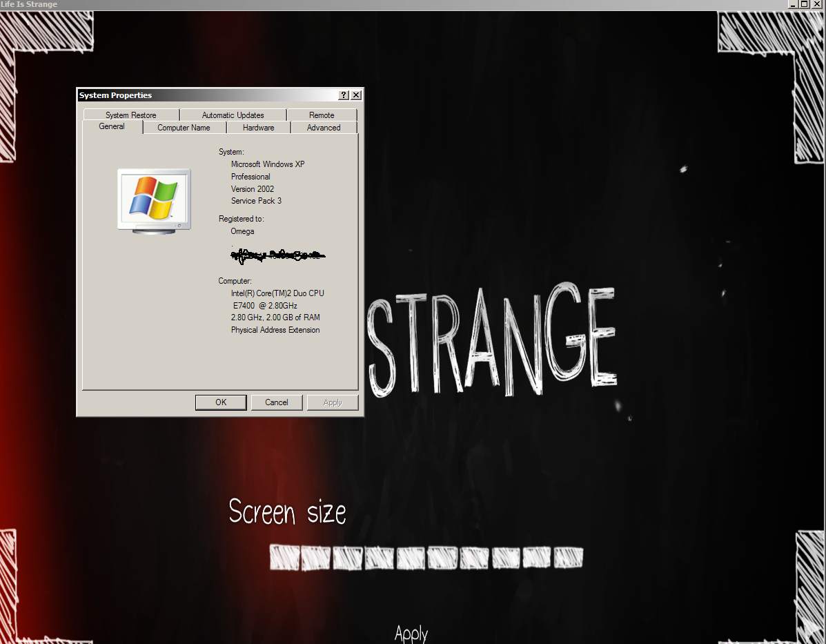Set Screen size slider to its last block

(569, 558)
